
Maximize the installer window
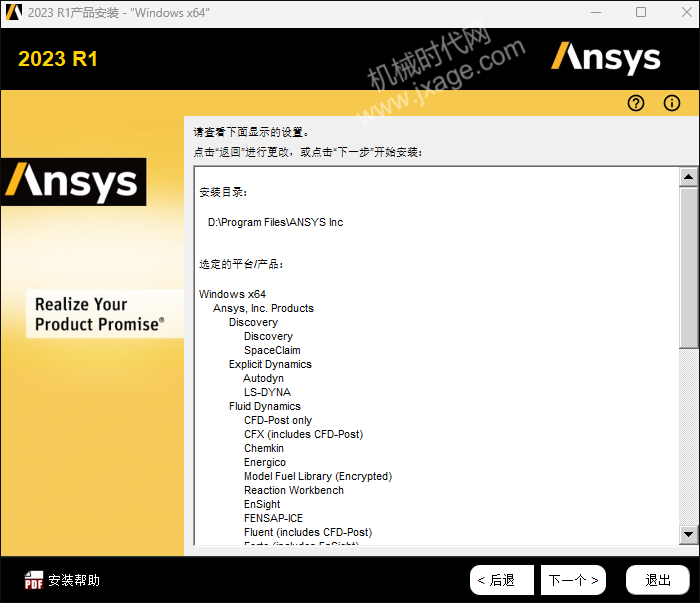641,12
